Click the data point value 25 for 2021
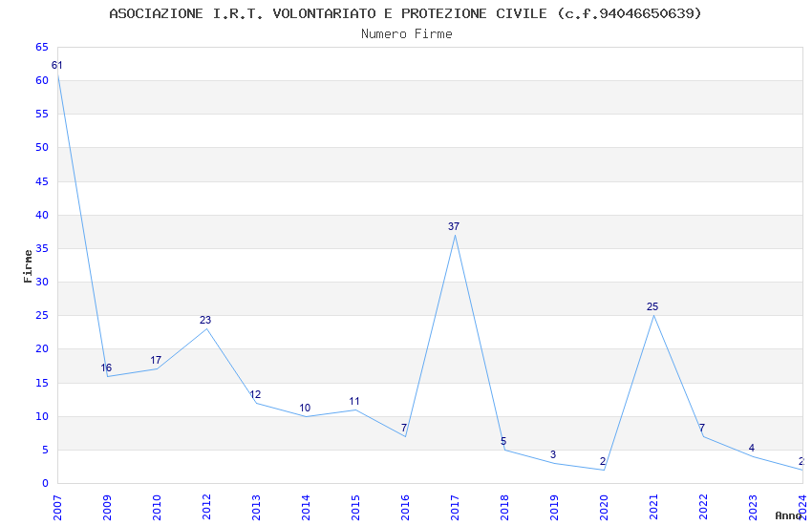Viewport: 812px width, 525px height. pyautogui.click(x=652, y=306)
